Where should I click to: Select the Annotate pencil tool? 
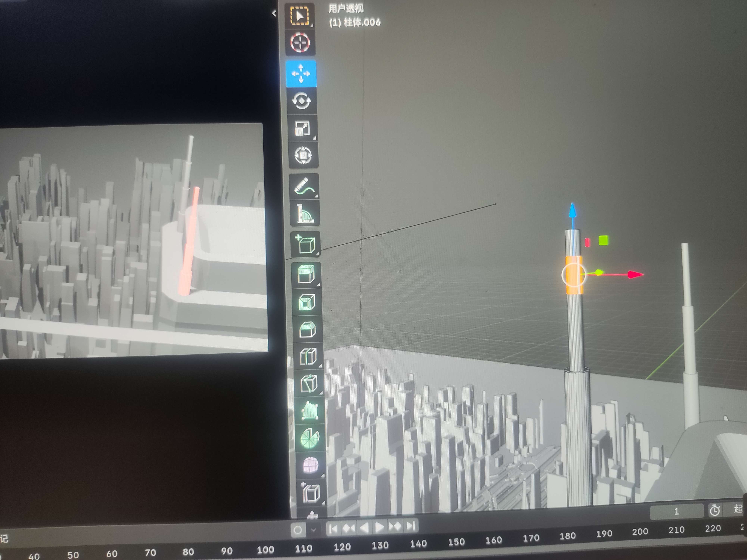pos(304,187)
